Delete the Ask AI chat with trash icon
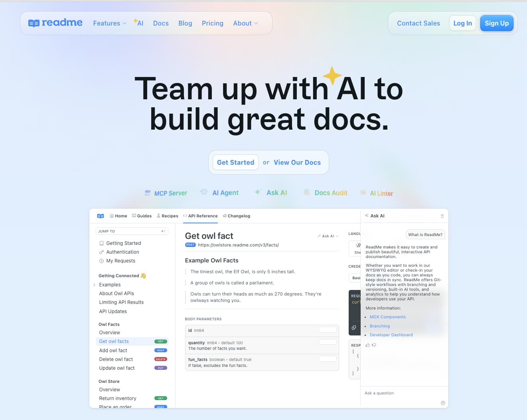527x420 pixels. point(442,216)
